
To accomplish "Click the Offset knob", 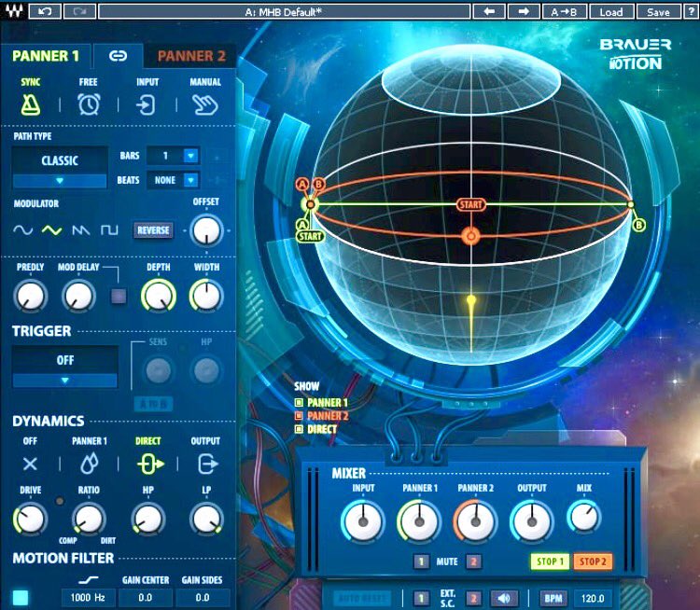I will click(206, 230).
